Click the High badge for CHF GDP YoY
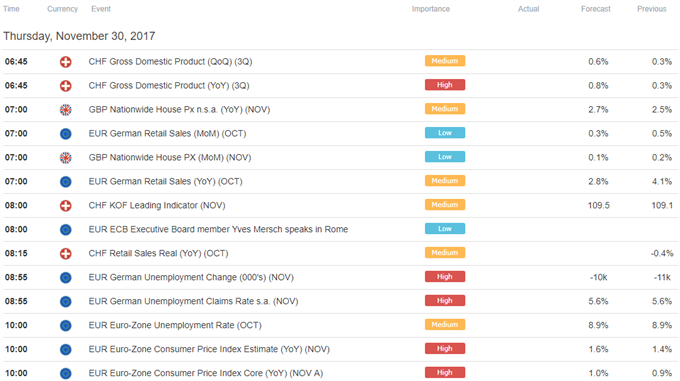680x381 pixels. pyautogui.click(x=445, y=85)
